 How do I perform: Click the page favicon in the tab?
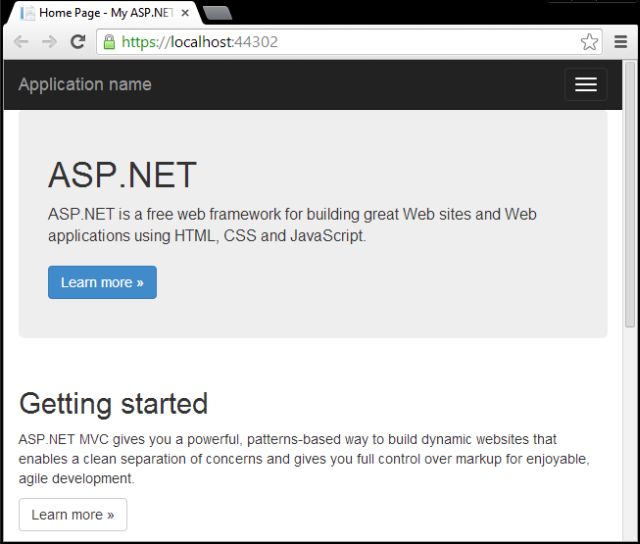pos(27,13)
